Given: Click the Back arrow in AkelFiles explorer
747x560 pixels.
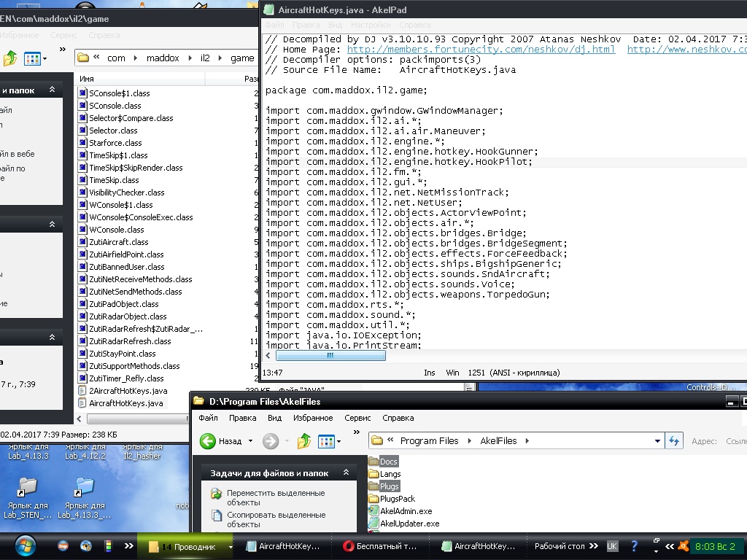Looking at the screenshot, I should click(209, 441).
